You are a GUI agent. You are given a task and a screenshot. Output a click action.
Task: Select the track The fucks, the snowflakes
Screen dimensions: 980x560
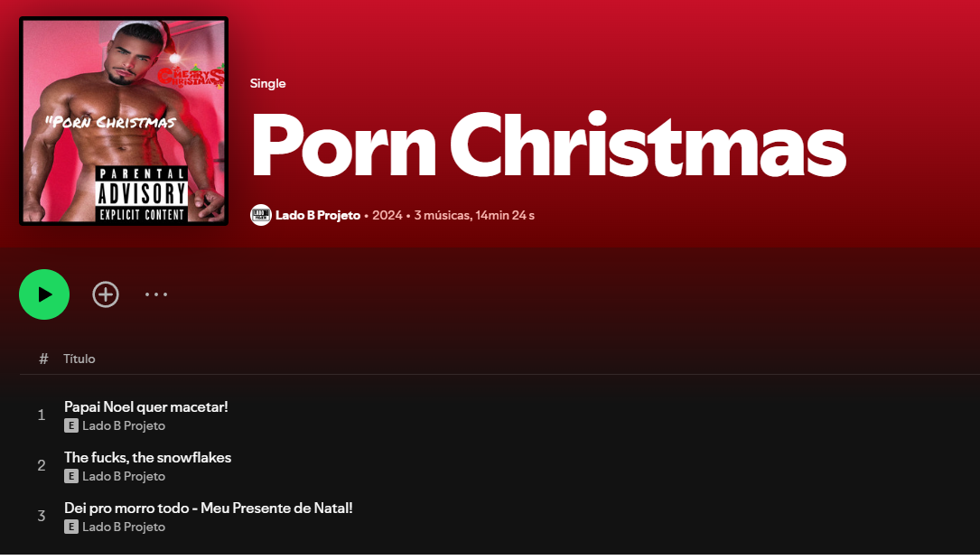tap(147, 457)
